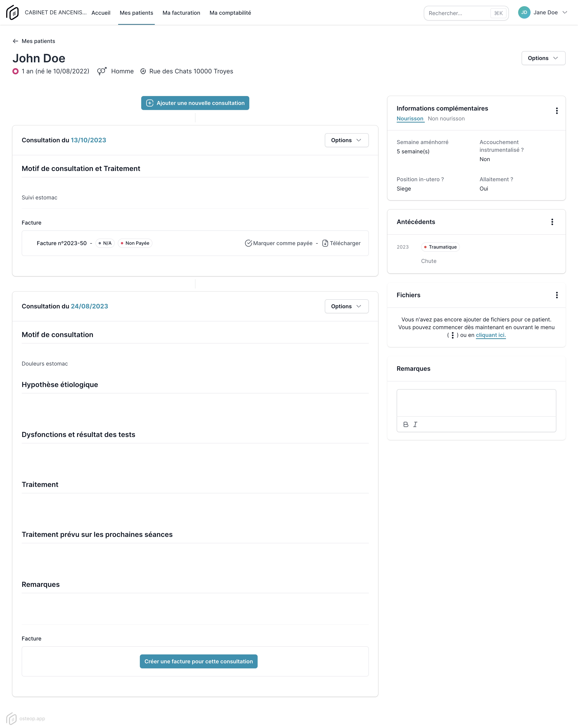Open the Ma comptabilité section
Image resolution: width=578 pixels, height=728 pixels.
point(230,13)
